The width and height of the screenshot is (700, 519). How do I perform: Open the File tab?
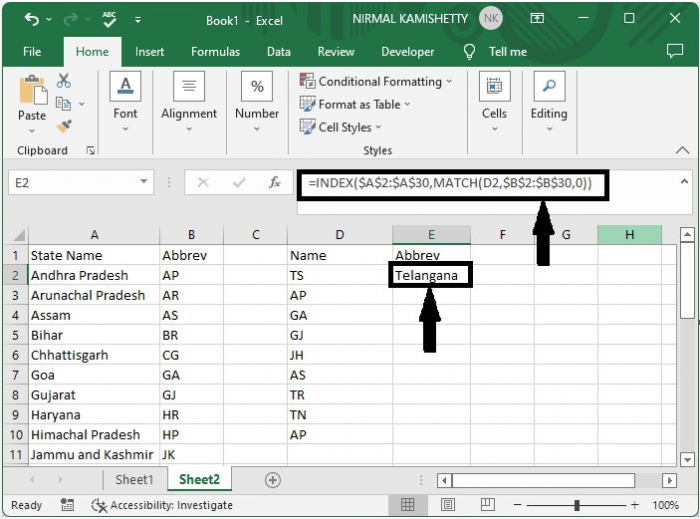coord(32,52)
